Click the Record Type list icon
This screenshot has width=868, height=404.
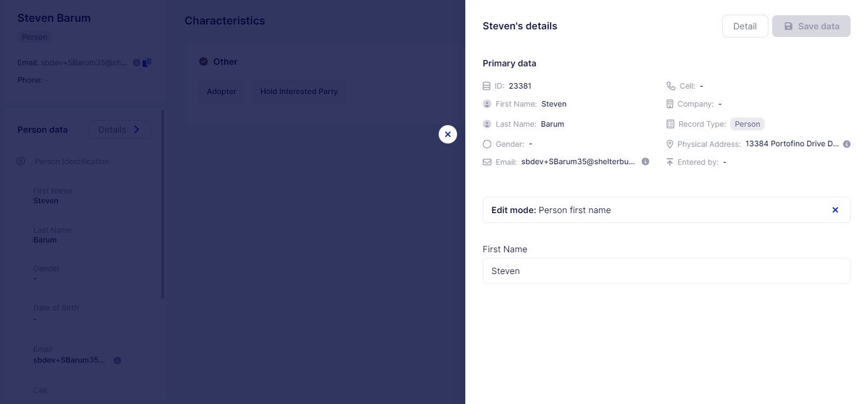coord(670,124)
